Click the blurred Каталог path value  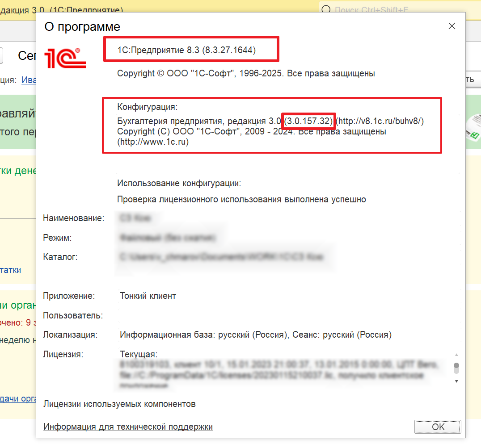(x=221, y=257)
